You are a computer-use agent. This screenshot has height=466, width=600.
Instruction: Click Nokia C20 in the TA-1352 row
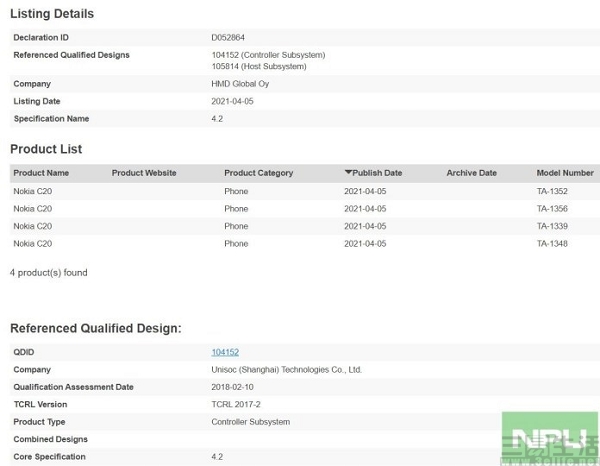33,191
